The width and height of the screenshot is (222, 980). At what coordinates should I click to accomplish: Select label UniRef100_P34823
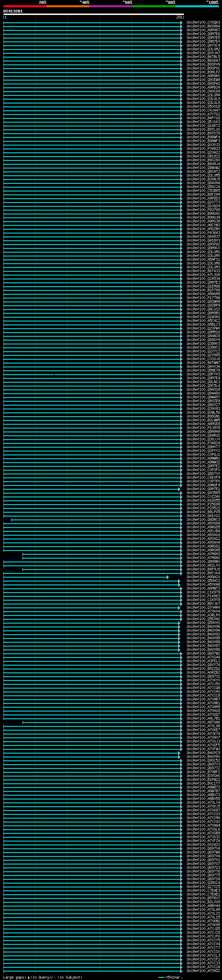[x=203, y=148]
